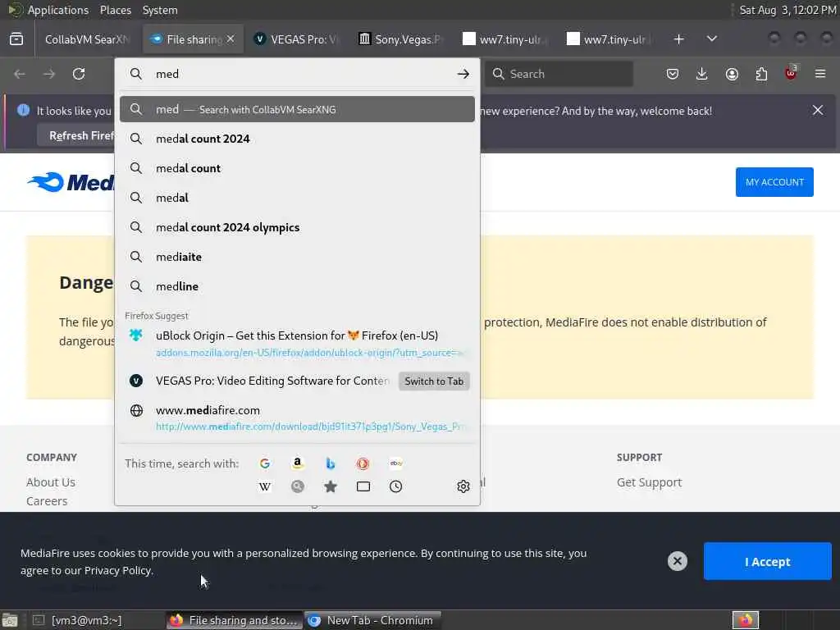840x630 pixels.
Task: Click the address bar containing 'med'
Action: (x=297, y=74)
